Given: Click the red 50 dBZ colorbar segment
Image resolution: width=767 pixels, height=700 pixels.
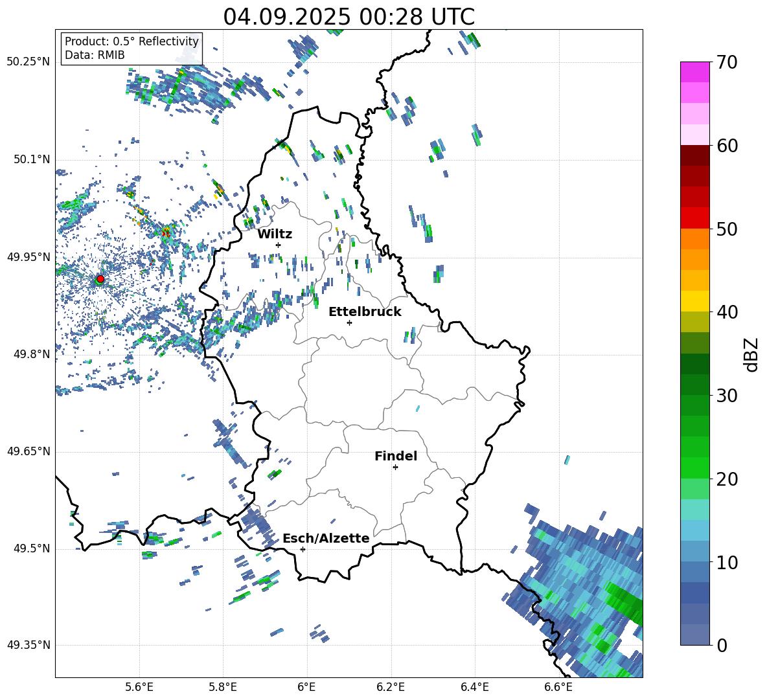Looking at the screenshot, I should coord(694,218).
